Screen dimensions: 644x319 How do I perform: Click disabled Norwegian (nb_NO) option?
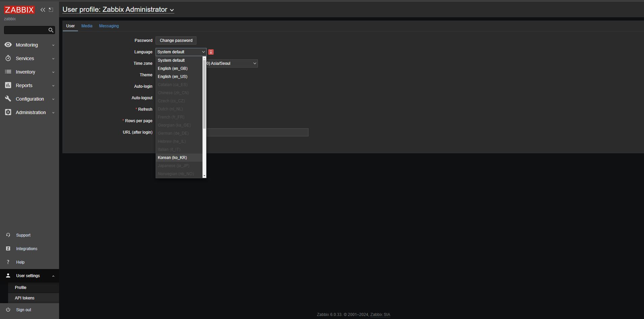point(179,174)
